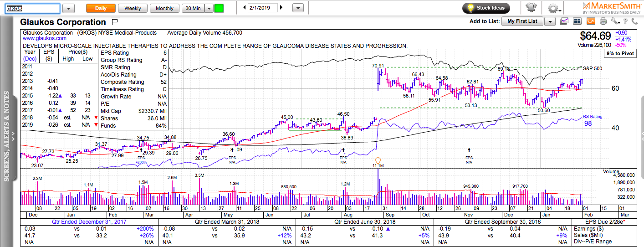Image resolution: width=644 pixels, height=247 pixels.
Task: Toggle the orange pattern recognition icon
Action: (590, 21)
